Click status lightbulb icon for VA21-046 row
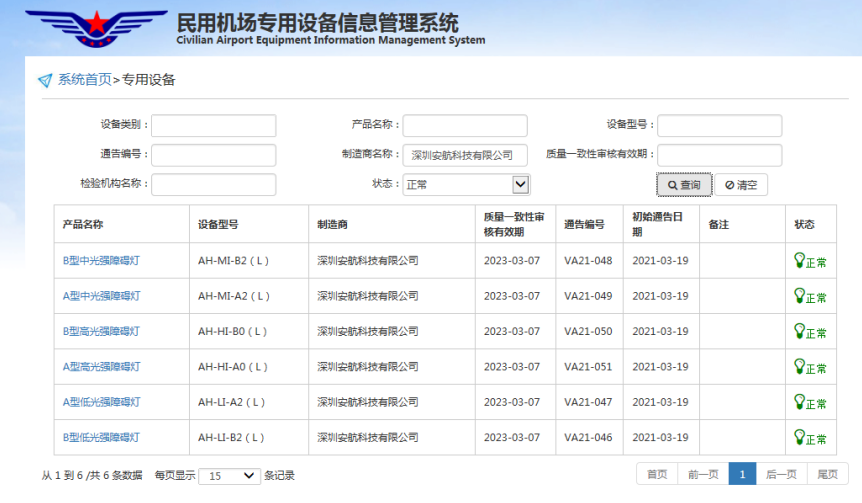Image resolution: width=862 pixels, height=503 pixels. coord(799,436)
